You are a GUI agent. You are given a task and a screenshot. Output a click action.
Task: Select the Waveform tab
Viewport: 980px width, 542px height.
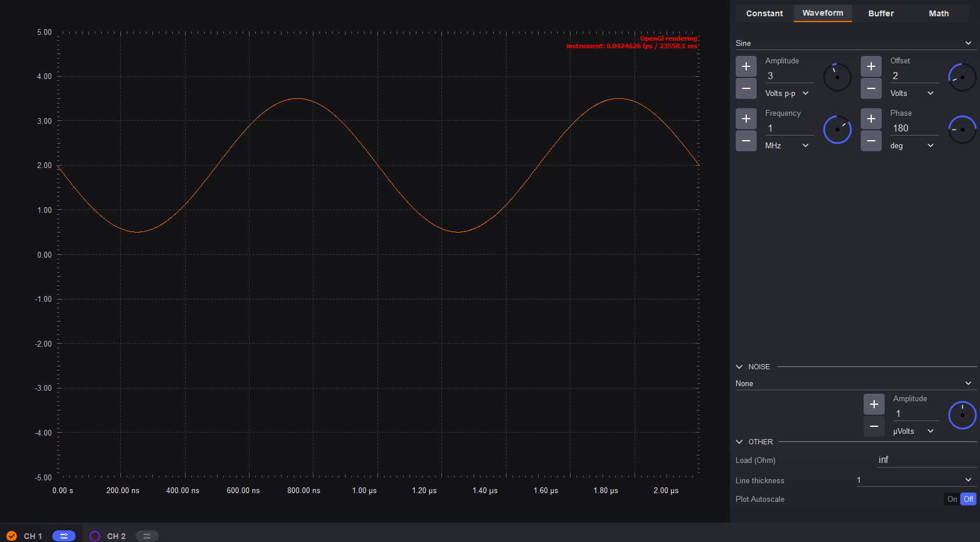pyautogui.click(x=822, y=13)
